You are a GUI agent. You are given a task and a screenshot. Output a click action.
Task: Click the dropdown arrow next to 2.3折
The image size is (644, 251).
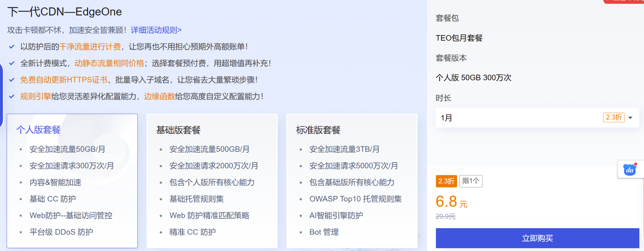pos(630,118)
